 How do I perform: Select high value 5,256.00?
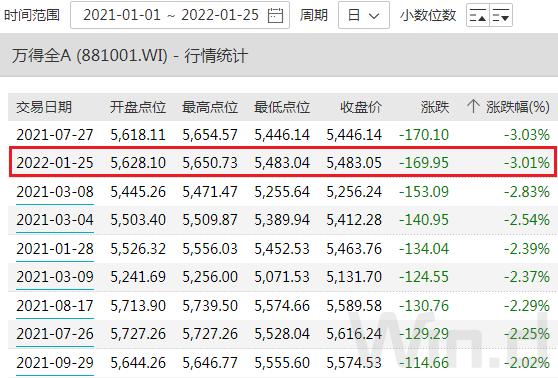coord(210,277)
